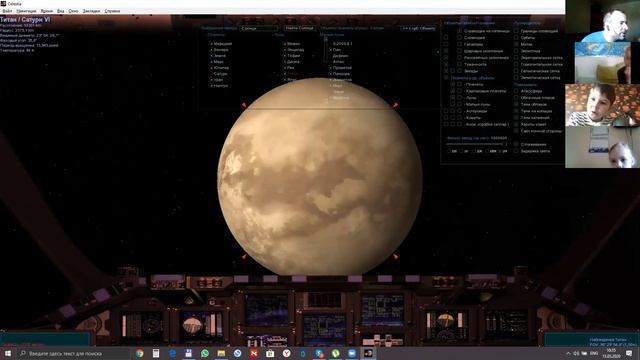The height and width of the screenshot is (360, 640).
Task: Open File Explorer on the taskbar
Action: [221, 353]
